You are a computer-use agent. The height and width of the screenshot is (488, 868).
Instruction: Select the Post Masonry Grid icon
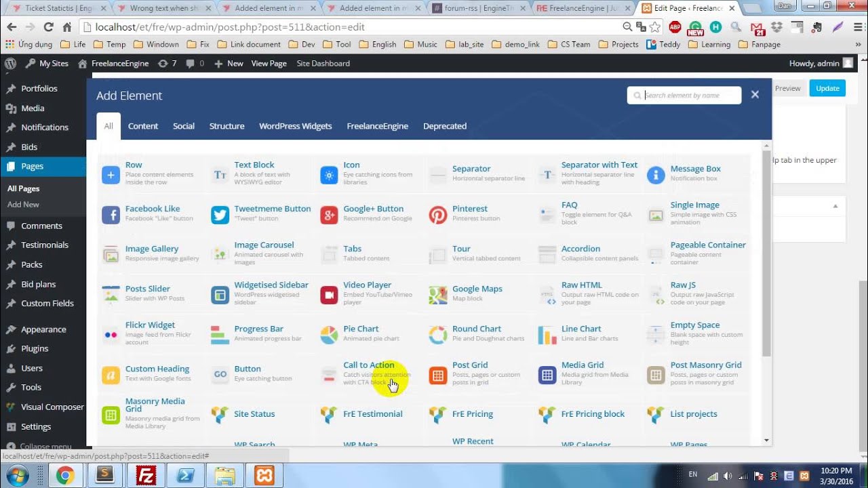(x=656, y=375)
